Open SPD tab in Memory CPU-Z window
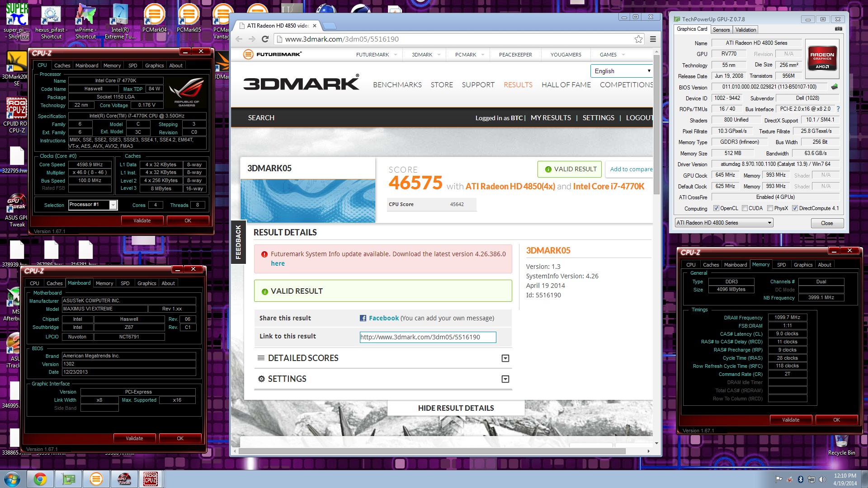Screen dimensions: 868x488 (x=781, y=265)
